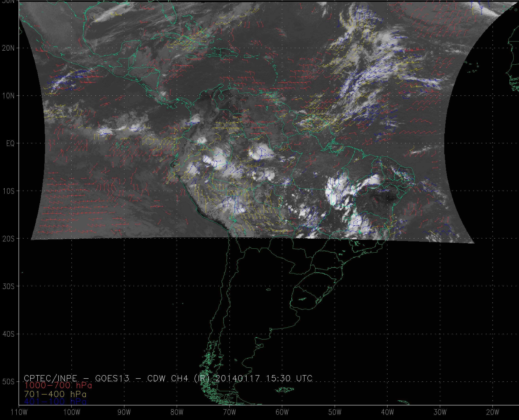This screenshot has width=519, height=420.
Task: Click the blue 401-100 hPa legend label
Action: coord(55,401)
